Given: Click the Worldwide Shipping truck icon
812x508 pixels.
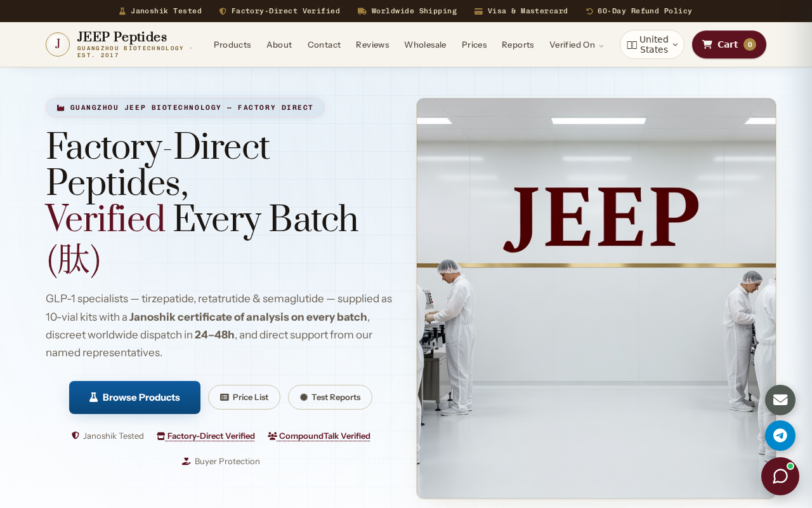Looking at the screenshot, I should (362, 11).
